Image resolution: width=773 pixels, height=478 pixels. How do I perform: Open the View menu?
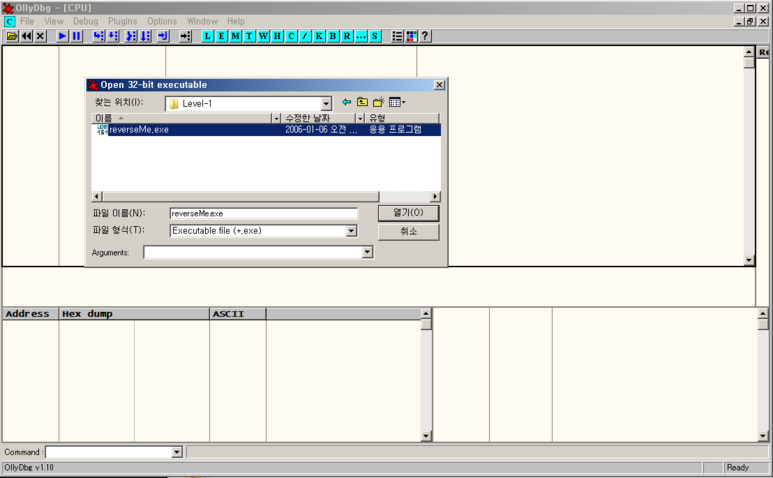[54, 21]
